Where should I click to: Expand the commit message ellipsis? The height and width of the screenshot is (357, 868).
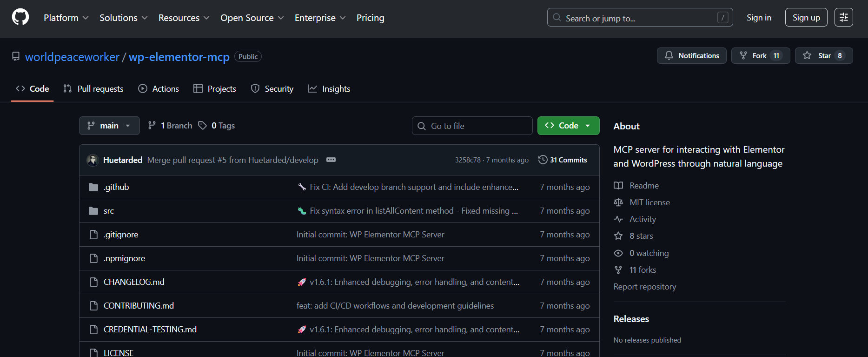[x=331, y=160]
